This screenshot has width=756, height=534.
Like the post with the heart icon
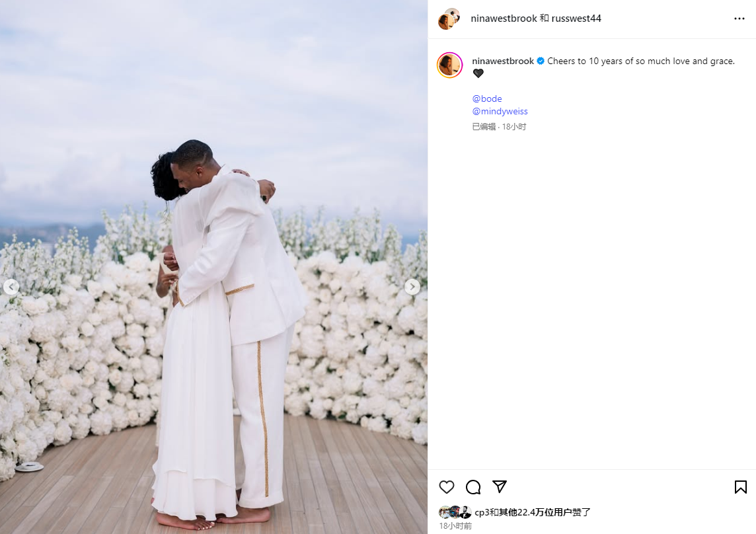447,487
